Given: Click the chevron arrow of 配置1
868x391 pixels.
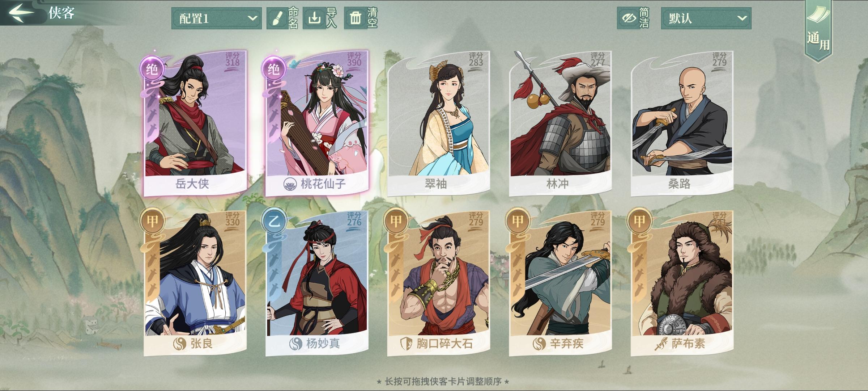Looking at the screenshot, I should click(252, 18).
